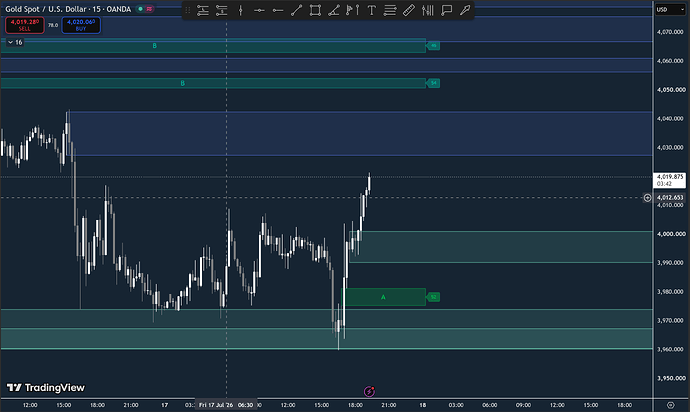The height and width of the screenshot is (412, 690).
Task: Select the callout comment tool
Action: [446, 10]
